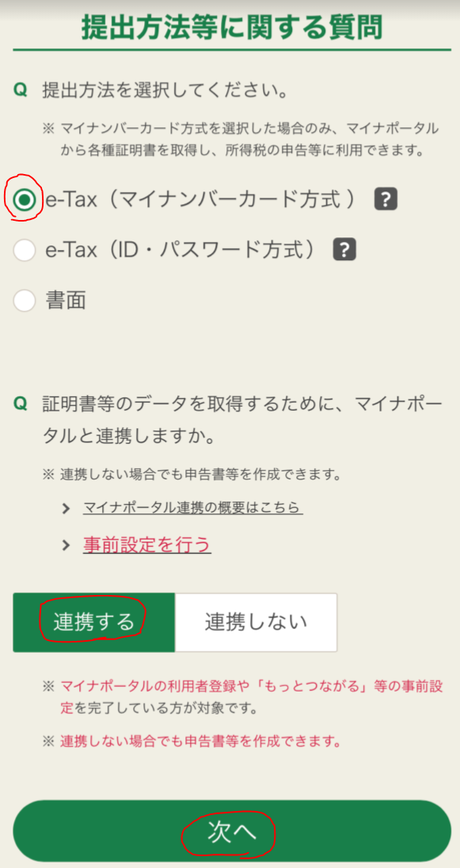Choose 連携する option
This screenshot has width=460, height=868.
[x=94, y=622]
